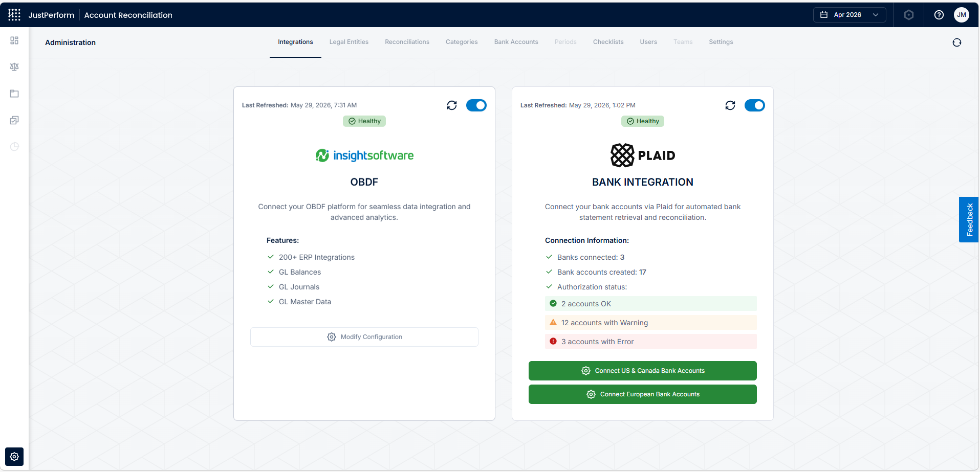Screen dimensions: 980x472
Task: Click the 12 accounts with Warning row
Action: coord(651,323)
